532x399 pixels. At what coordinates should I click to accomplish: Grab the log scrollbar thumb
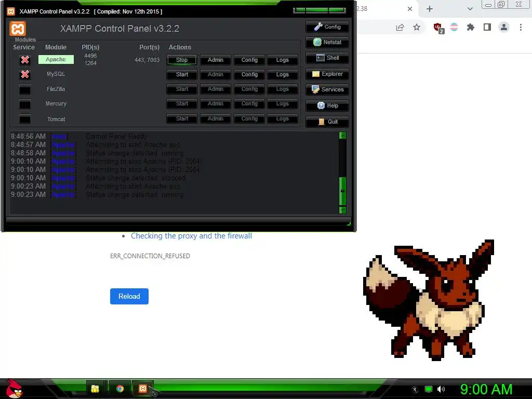(342, 191)
